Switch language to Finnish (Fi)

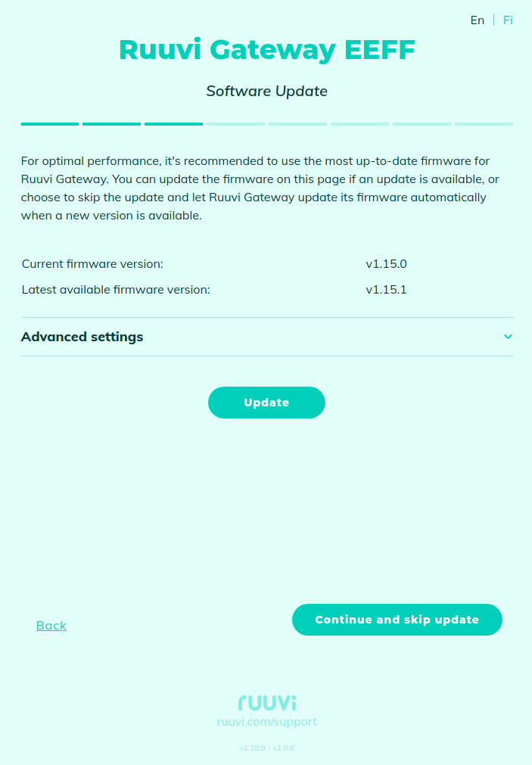pyautogui.click(x=508, y=20)
